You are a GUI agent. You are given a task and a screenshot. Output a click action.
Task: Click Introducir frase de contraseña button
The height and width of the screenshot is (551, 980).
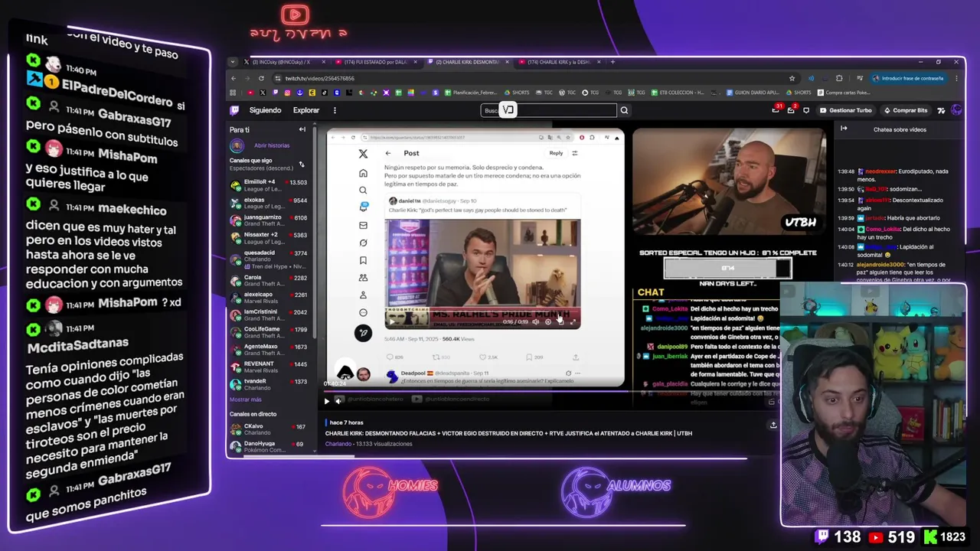tap(908, 78)
